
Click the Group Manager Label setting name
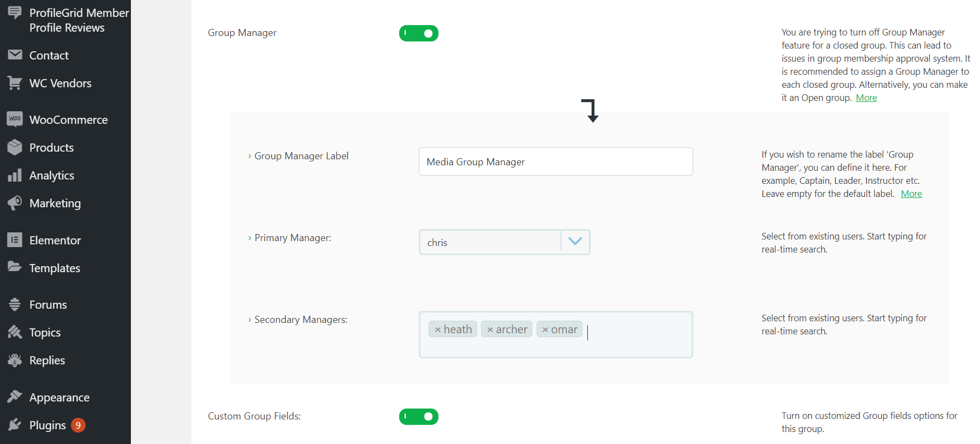(301, 156)
